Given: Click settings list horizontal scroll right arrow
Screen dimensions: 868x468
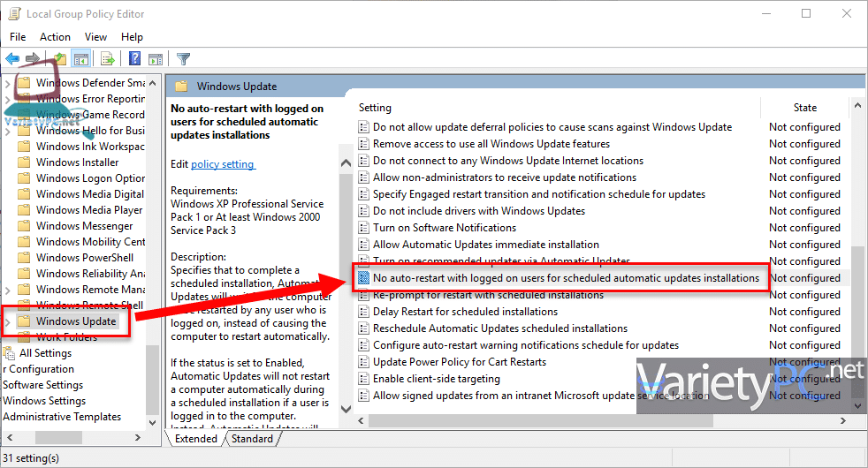Looking at the screenshot, I should point(843,421).
